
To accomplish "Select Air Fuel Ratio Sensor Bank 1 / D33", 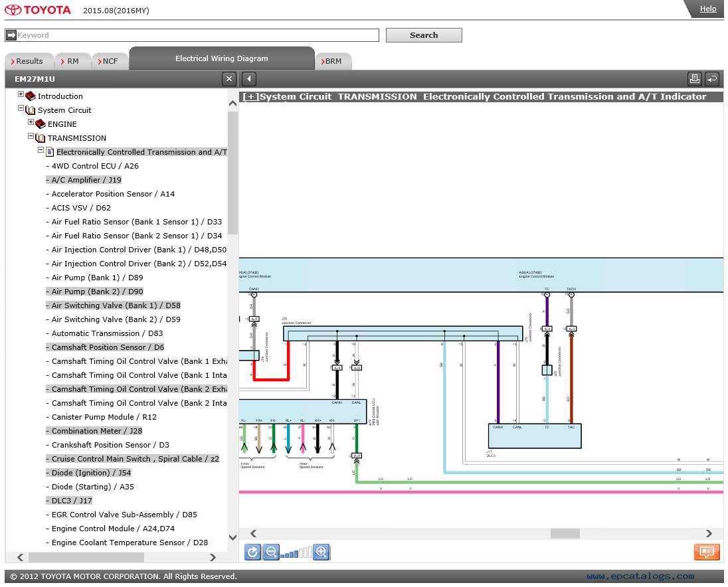I will coord(134,222).
